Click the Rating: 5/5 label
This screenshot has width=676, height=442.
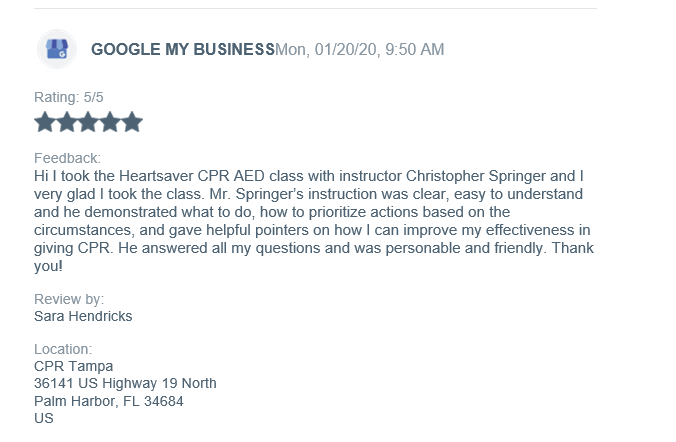pyautogui.click(x=69, y=97)
